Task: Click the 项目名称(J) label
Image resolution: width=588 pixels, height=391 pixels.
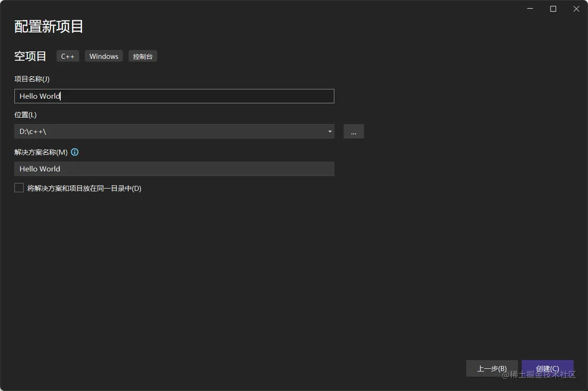Action: (32, 79)
